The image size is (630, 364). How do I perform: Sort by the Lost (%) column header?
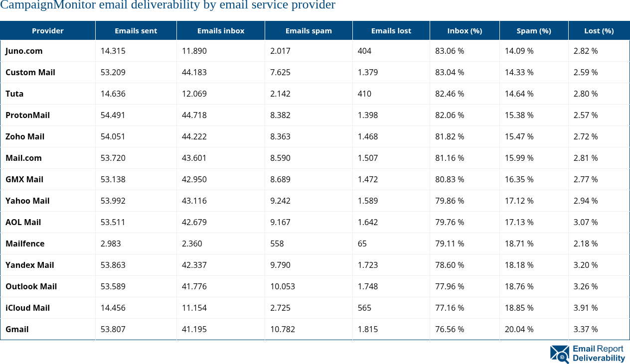(599, 30)
